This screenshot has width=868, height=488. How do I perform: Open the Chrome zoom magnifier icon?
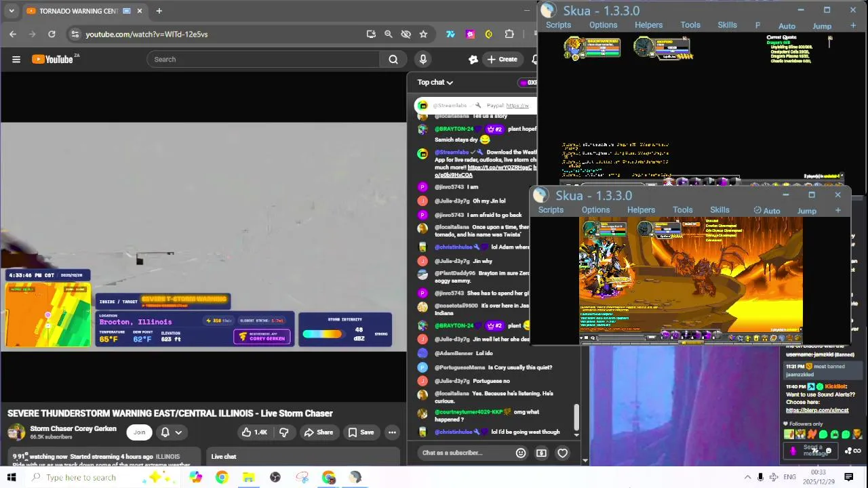[388, 34]
